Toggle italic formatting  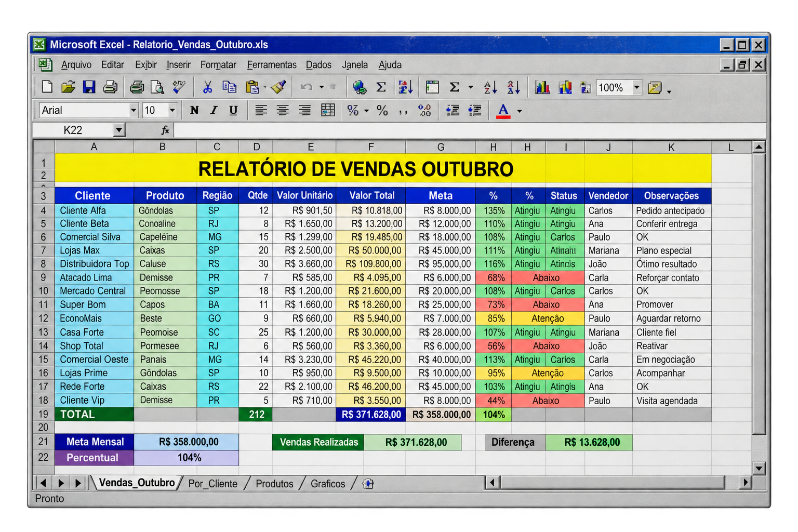(214, 110)
